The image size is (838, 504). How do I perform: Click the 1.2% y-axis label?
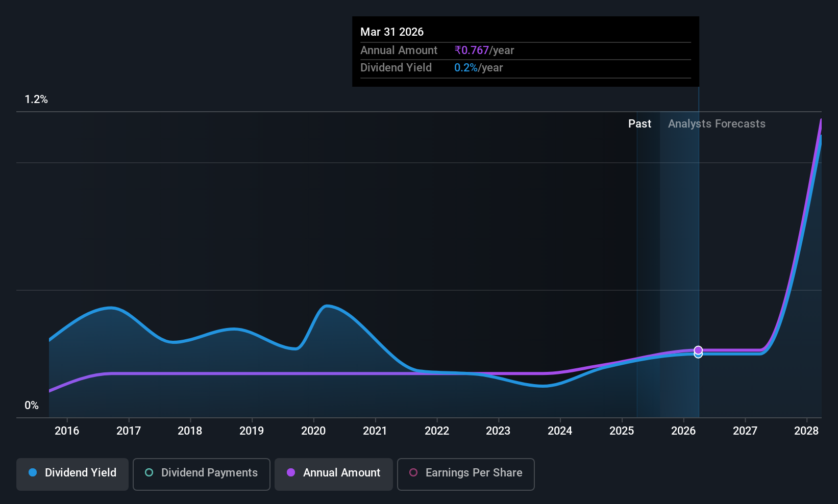(36, 99)
